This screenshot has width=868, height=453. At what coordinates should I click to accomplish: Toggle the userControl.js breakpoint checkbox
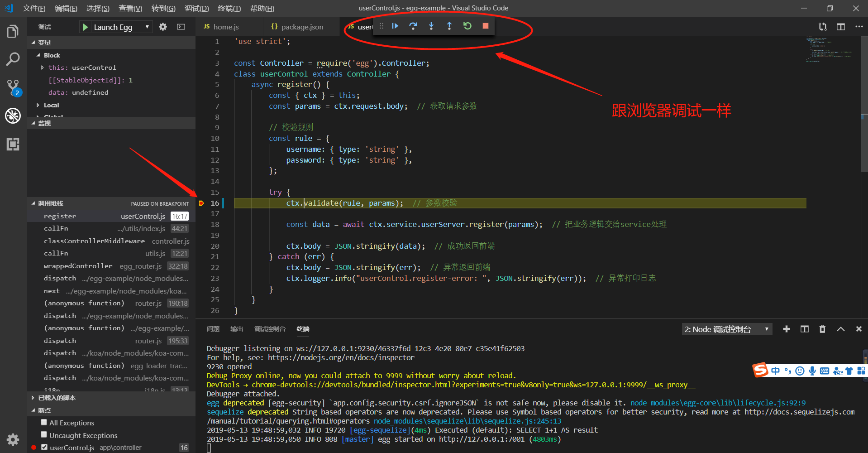[44, 447]
